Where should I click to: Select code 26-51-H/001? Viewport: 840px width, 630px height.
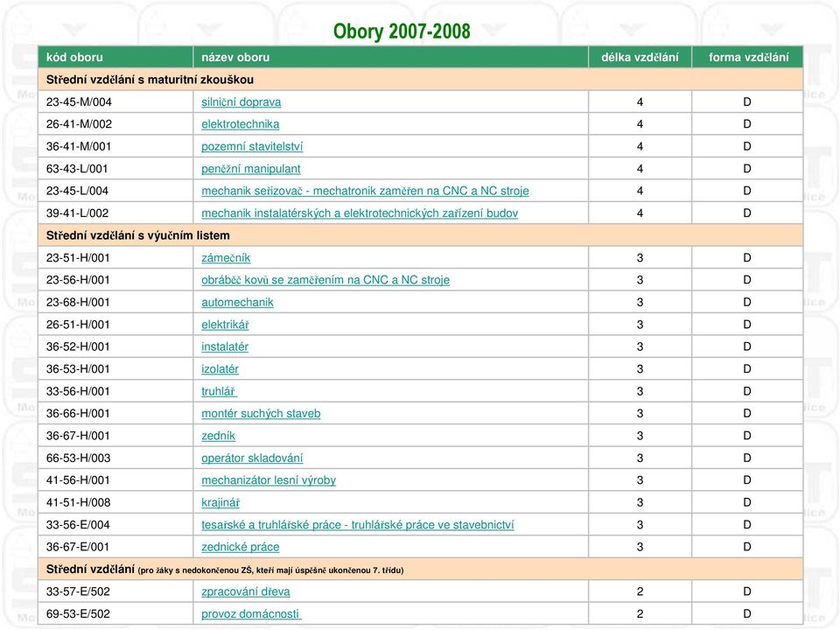78,325
